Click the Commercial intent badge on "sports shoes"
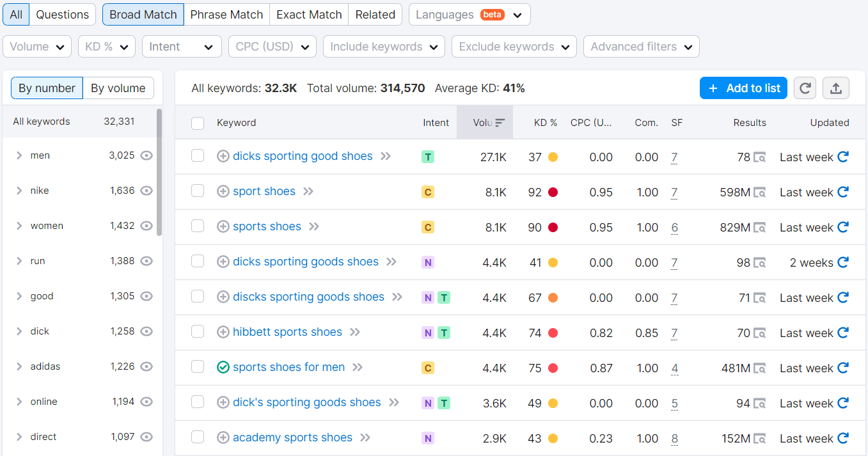 (427, 226)
